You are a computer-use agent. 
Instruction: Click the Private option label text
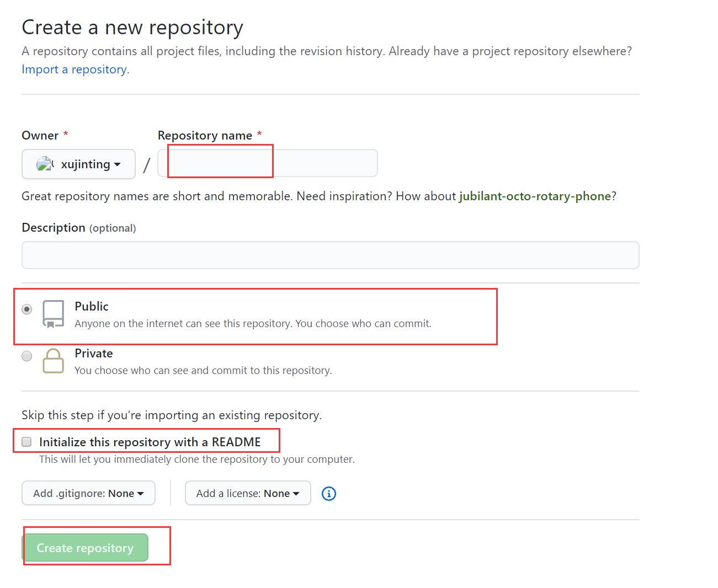pyautogui.click(x=94, y=354)
